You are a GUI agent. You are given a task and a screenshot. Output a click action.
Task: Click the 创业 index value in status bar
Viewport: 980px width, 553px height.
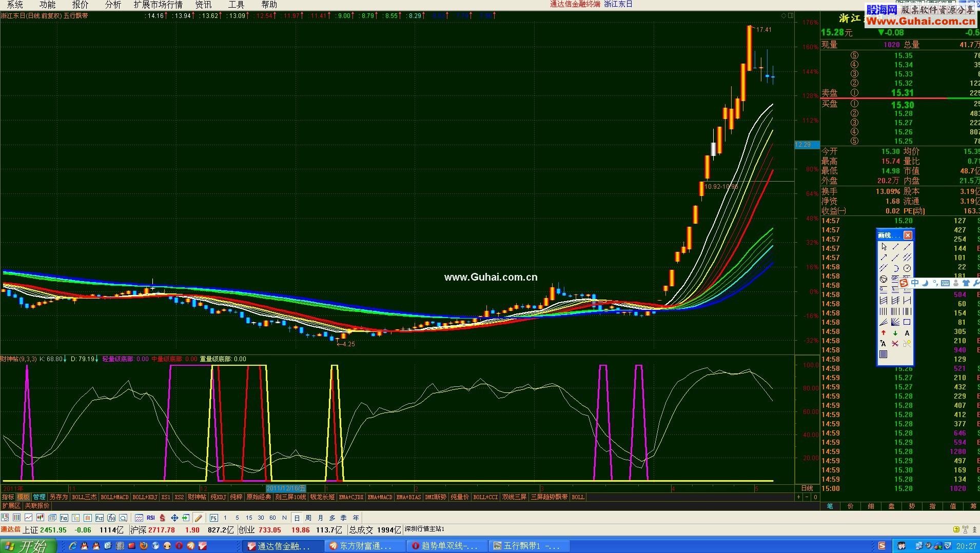[270, 530]
